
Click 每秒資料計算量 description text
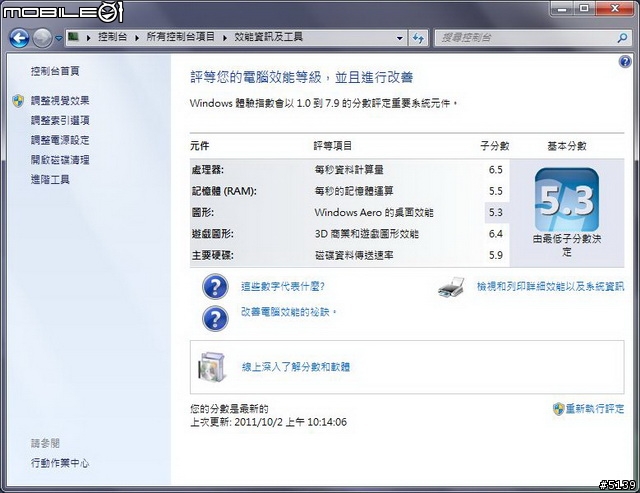(349, 170)
